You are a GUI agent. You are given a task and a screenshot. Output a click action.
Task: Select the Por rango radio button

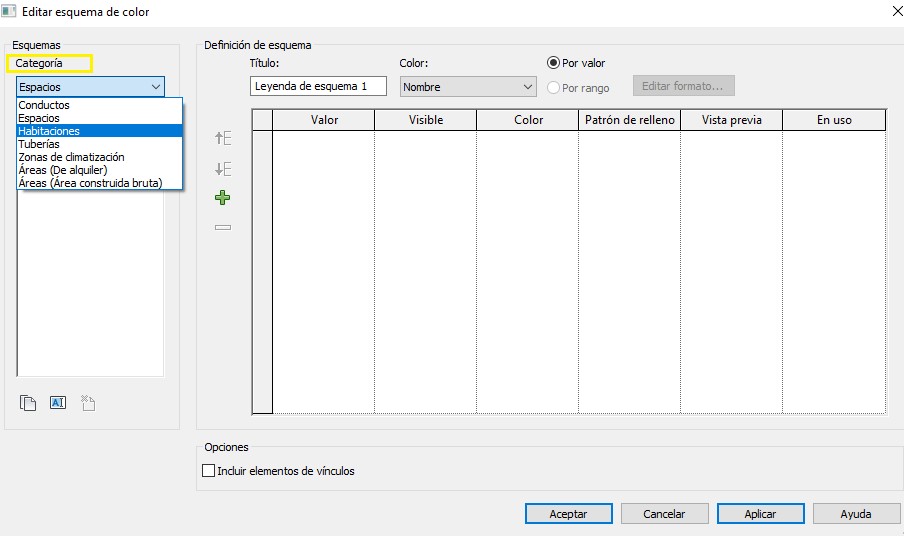click(553, 88)
